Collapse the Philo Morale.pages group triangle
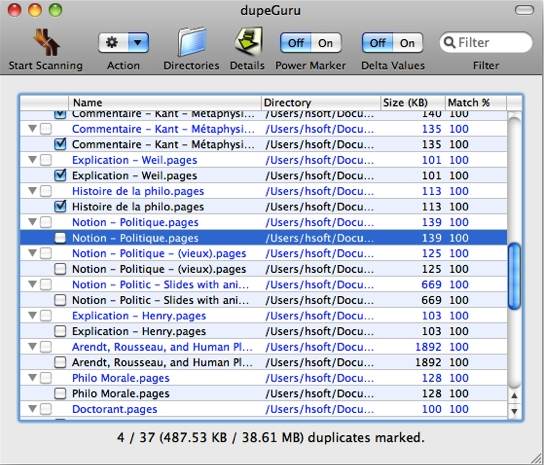Screen dimensions: 544x465 click(x=32, y=378)
